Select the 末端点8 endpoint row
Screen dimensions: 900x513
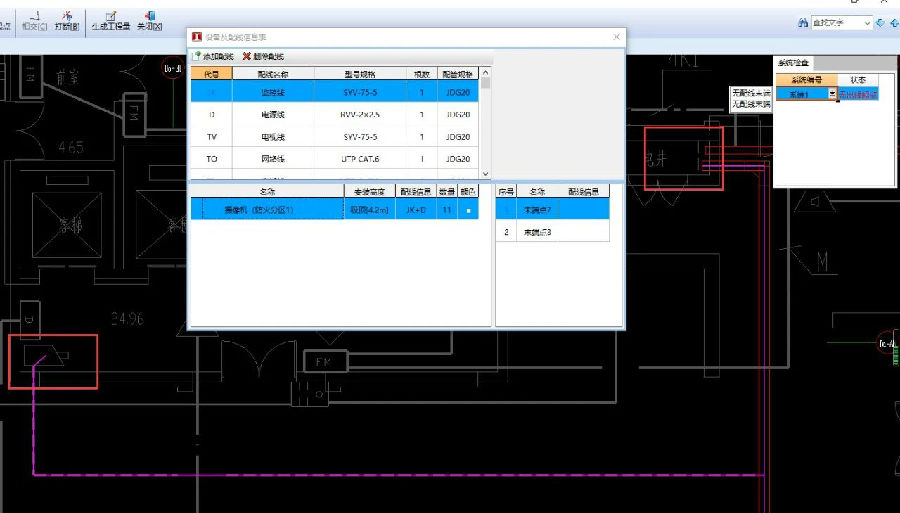pyautogui.click(x=552, y=231)
